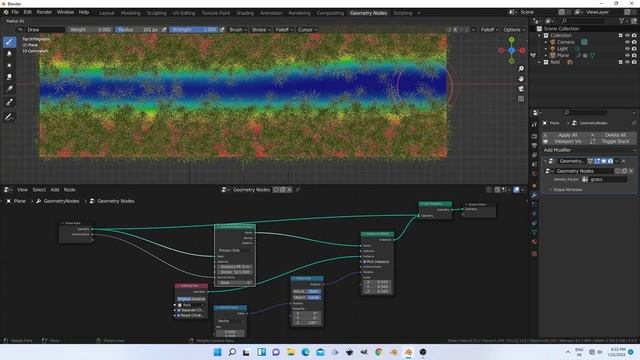The height and width of the screenshot is (360, 640).
Task: Toggle the field collection exclude checkbox
Action: click(621, 62)
